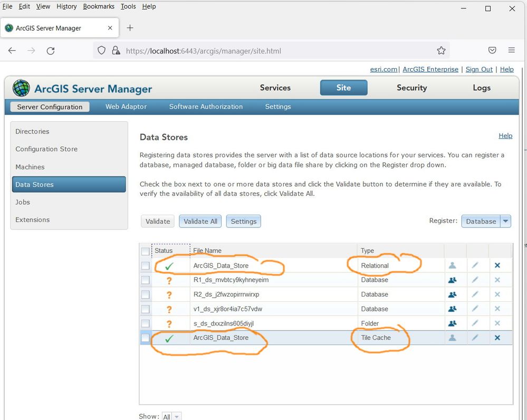527x420 pixels.
Task: Open the Logs tab
Action: tap(481, 88)
